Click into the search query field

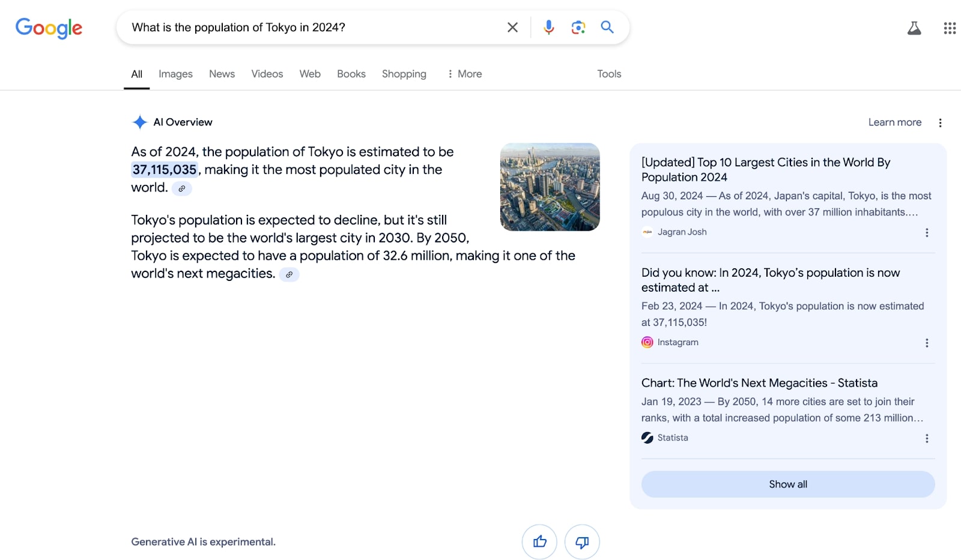point(312,28)
